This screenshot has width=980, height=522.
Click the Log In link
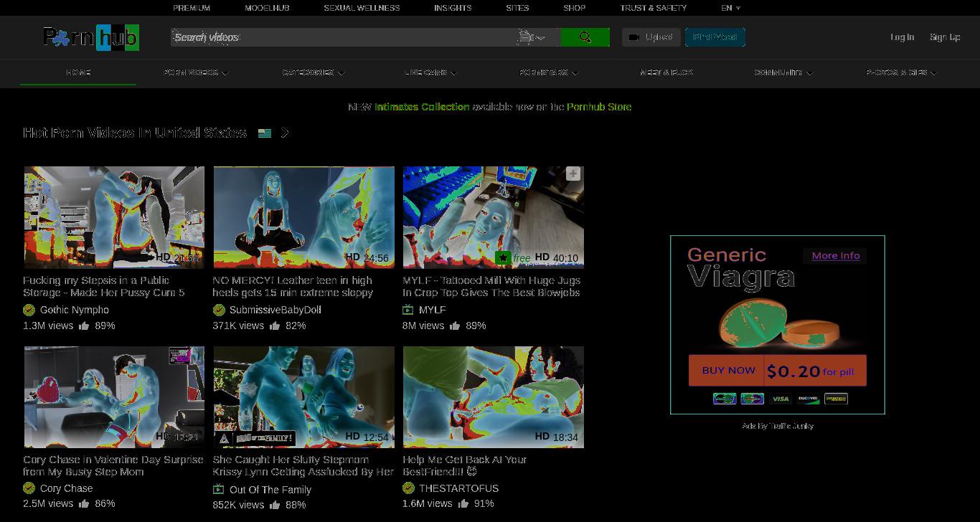(x=902, y=37)
